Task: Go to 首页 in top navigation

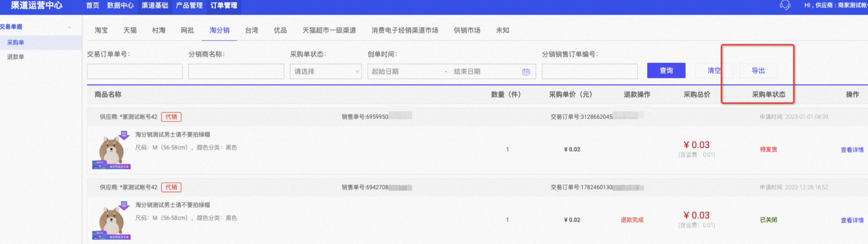Action: pos(93,5)
